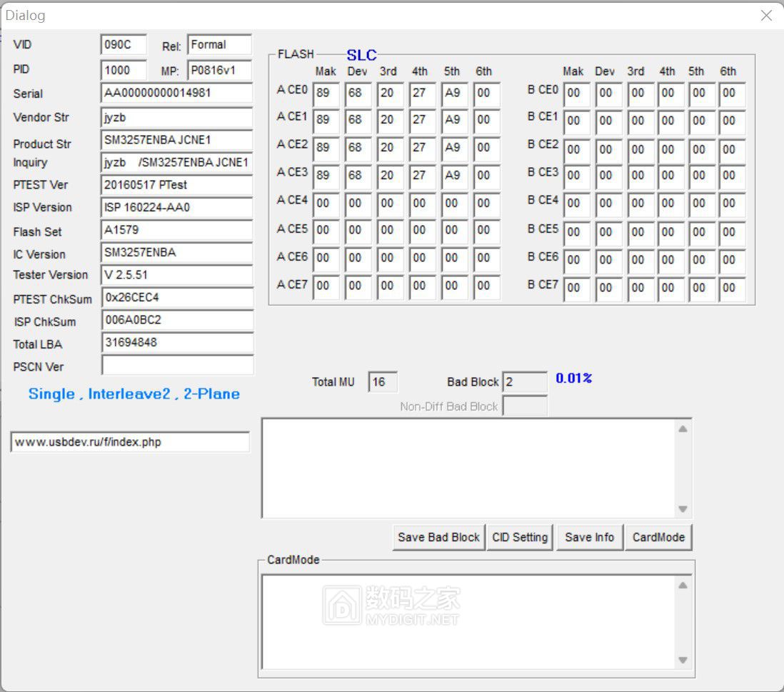
Task: Click the VID field showing 090C
Action: tap(124, 44)
